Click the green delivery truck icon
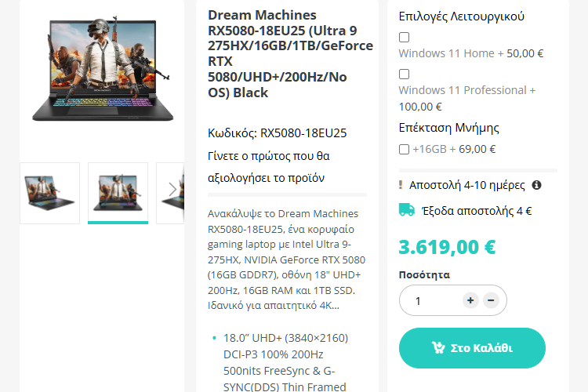The width and height of the screenshot is (588, 392). click(x=407, y=210)
